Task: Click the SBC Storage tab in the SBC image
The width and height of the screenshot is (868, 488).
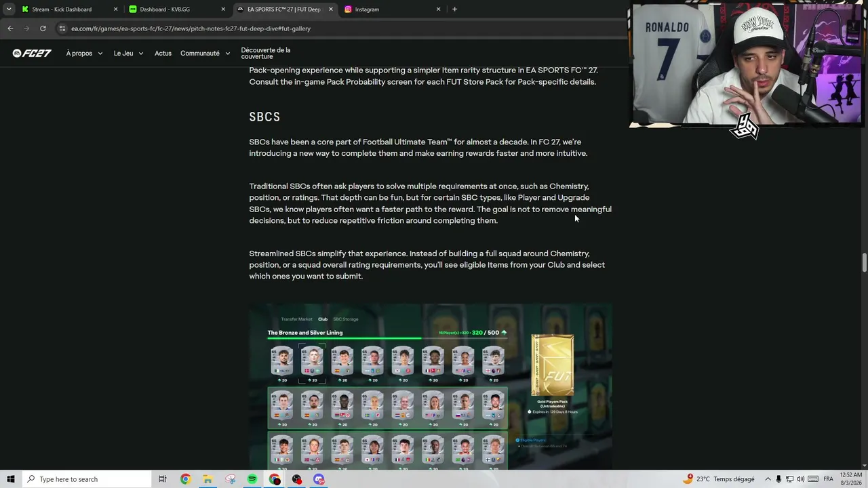Action: pos(346,319)
